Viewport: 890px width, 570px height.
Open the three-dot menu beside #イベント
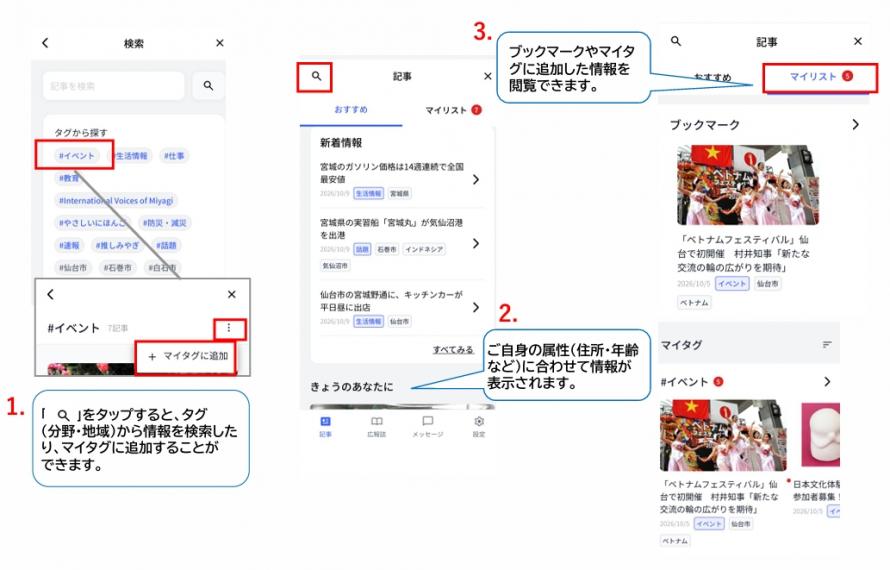[229, 328]
